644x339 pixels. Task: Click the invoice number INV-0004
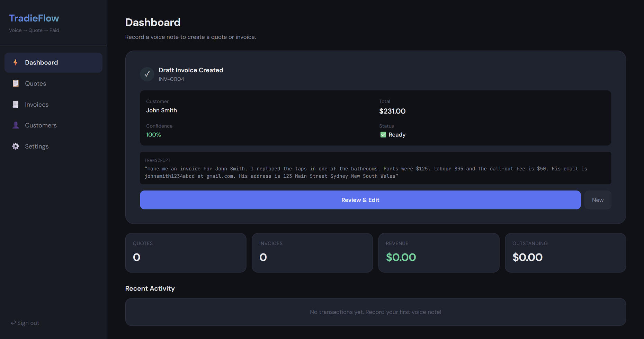[171, 79]
